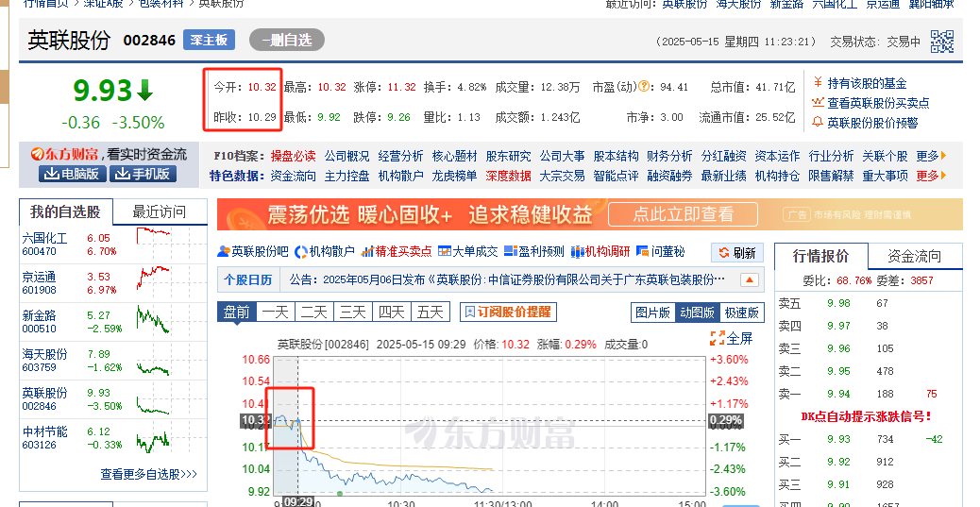This screenshot has width=980, height=507.
Task: Click the 深主板 tag
Action: pos(209,40)
